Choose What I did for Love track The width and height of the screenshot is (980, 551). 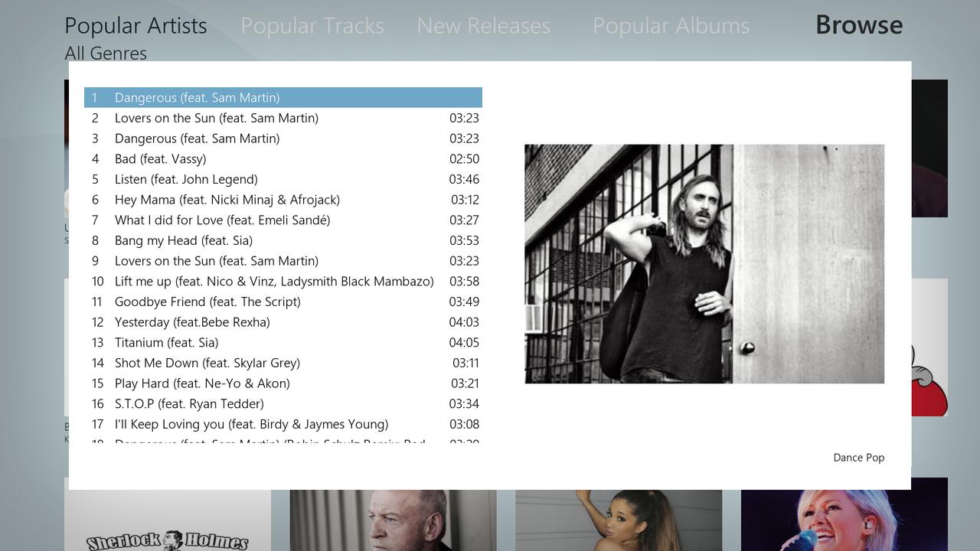click(x=283, y=220)
